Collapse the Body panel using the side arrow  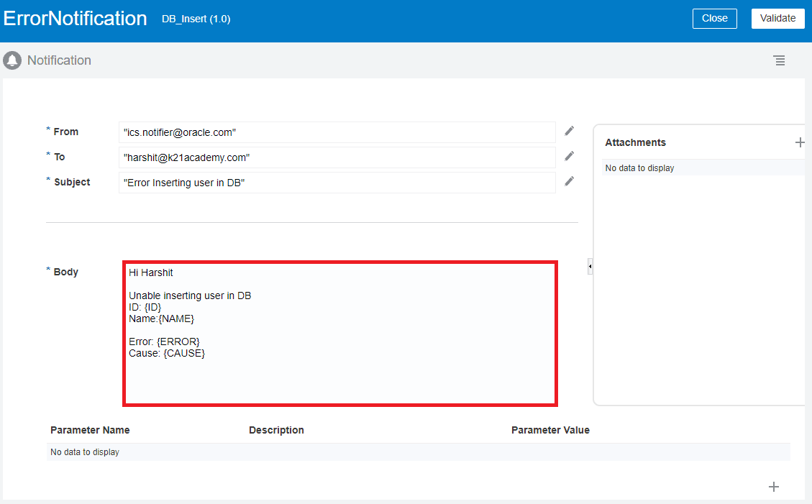[590, 267]
